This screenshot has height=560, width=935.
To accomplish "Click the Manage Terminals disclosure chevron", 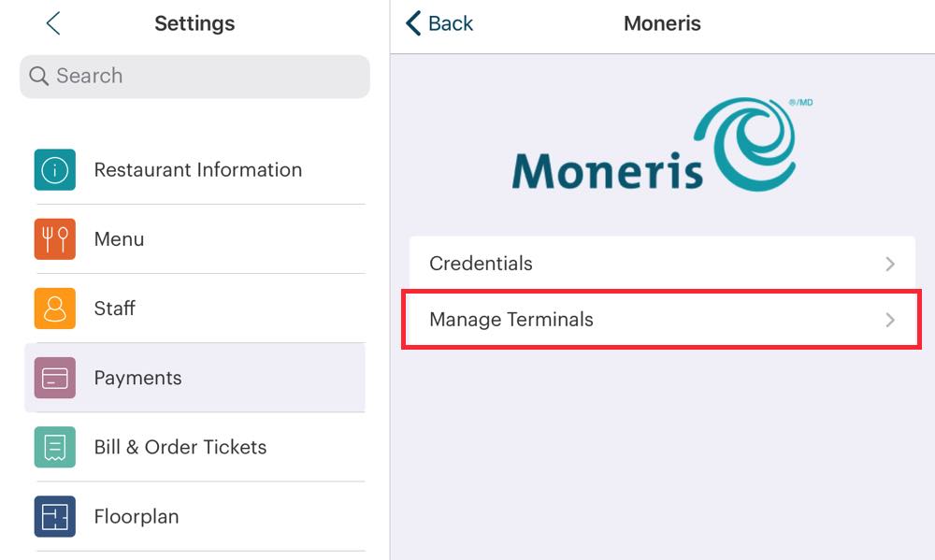I will [x=889, y=320].
